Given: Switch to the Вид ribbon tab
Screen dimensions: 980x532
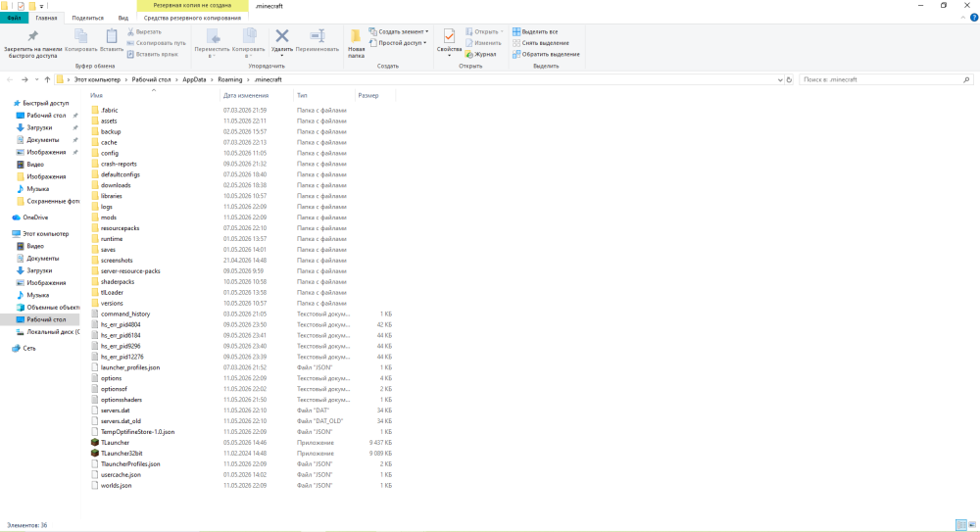Looking at the screenshot, I should pos(123,19).
